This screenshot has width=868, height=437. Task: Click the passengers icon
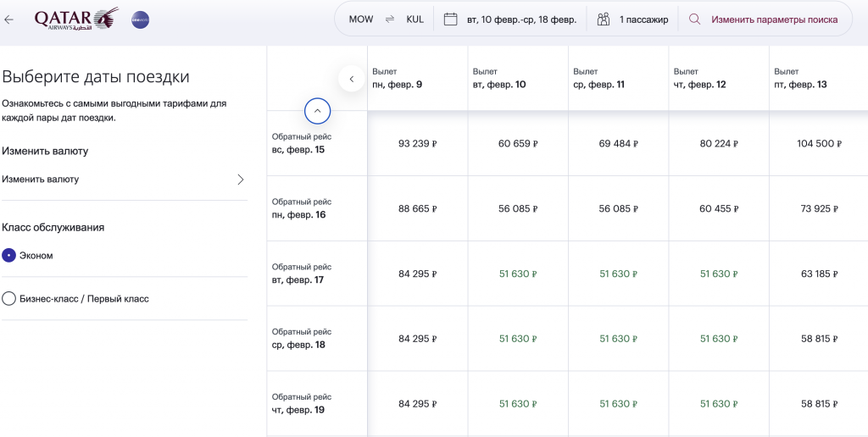pyautogui.click(x=604, y=19)
